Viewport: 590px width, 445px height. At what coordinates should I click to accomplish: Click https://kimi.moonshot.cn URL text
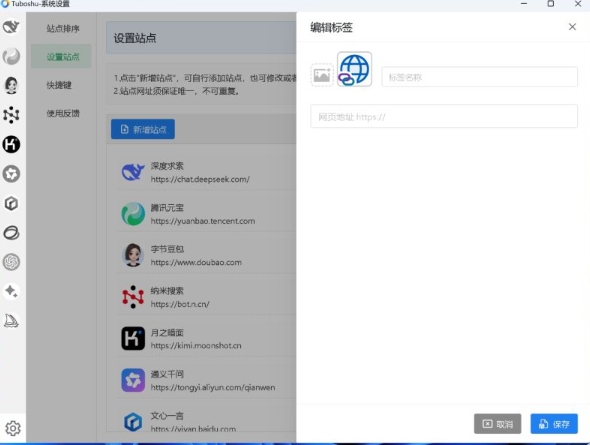pyautogui.click(x=196, y=346)
